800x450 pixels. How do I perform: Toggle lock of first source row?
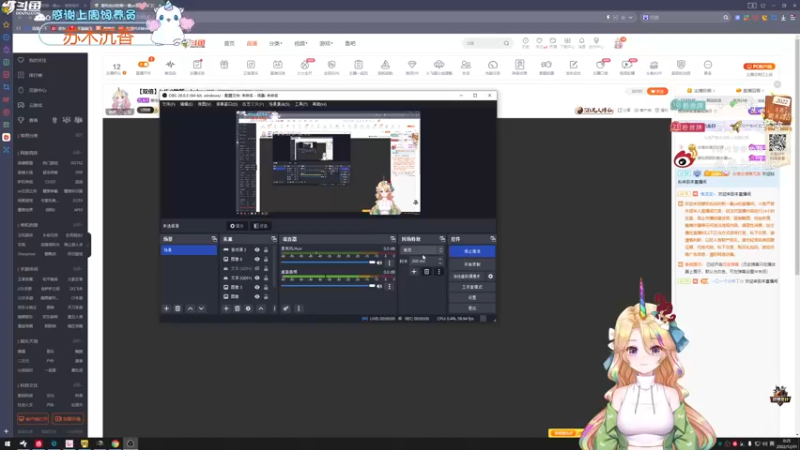[266, 249]
